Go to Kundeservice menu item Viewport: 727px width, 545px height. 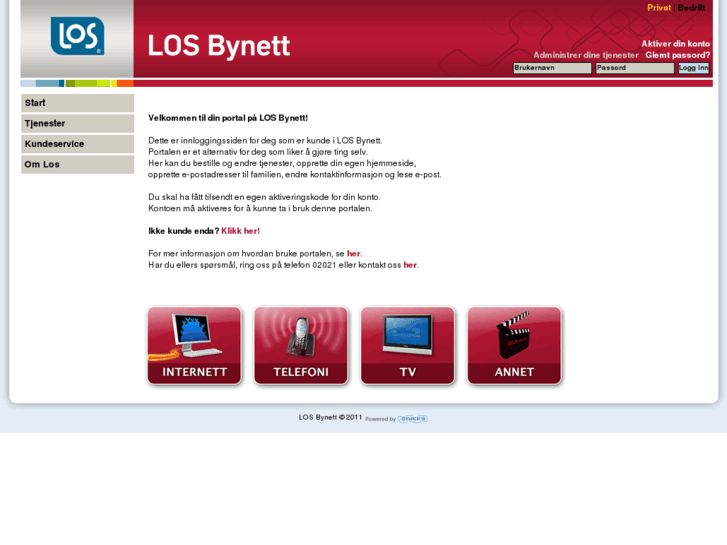coord(77,144)
